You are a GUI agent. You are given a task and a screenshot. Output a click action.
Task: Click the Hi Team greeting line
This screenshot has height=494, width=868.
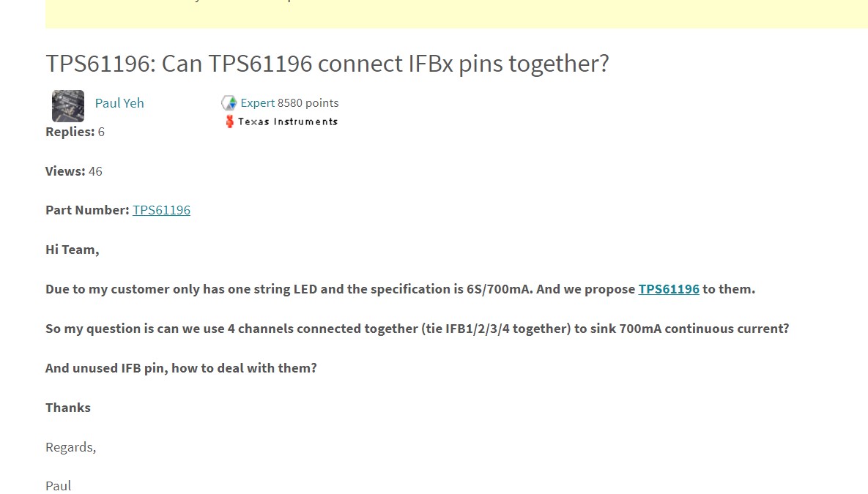pos(73,250)
